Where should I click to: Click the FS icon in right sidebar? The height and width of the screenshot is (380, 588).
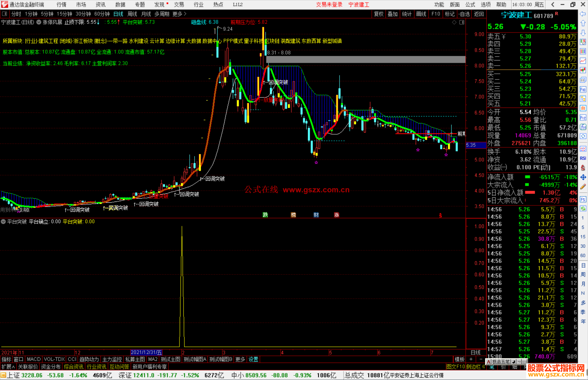pos(583,199)
